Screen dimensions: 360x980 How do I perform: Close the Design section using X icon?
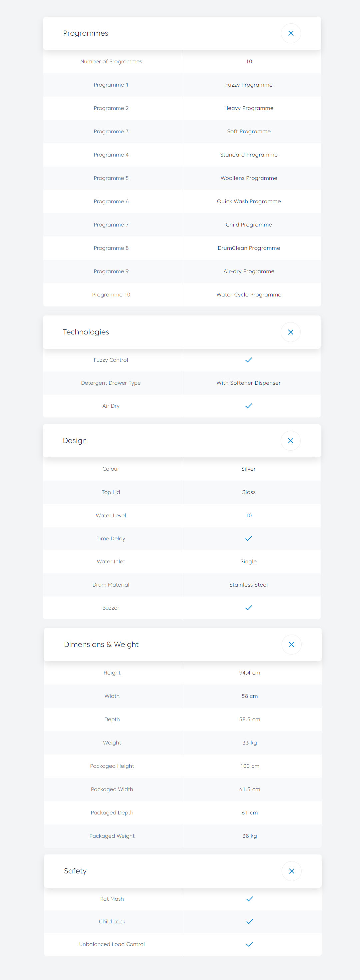tap(290, 441)
